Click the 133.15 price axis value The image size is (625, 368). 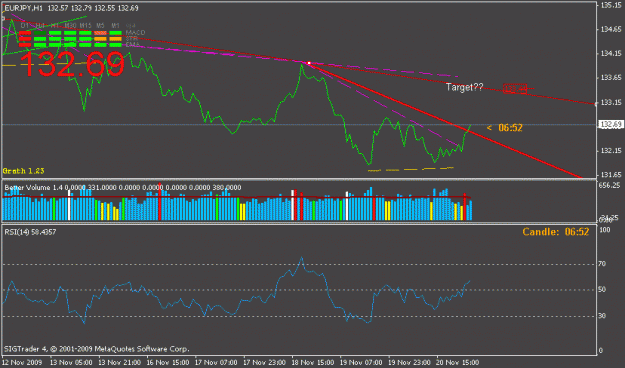coord(611,102)
